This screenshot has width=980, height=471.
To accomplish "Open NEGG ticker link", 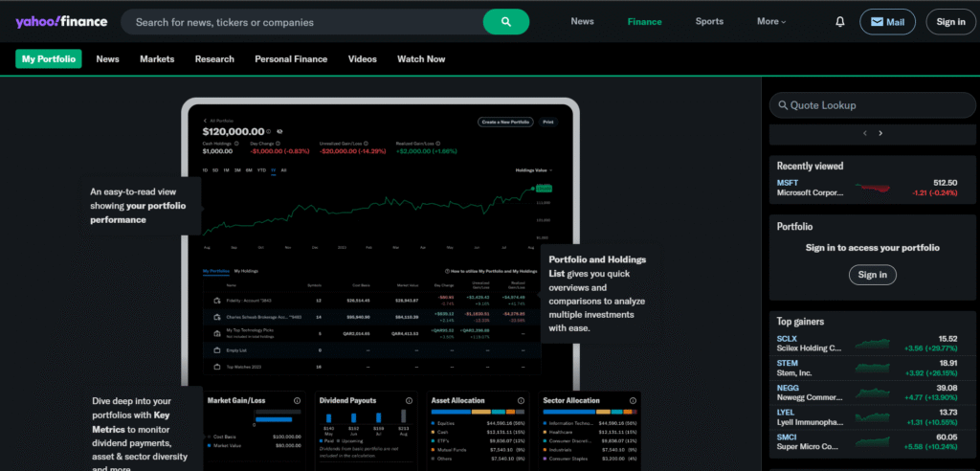I will pyautogui.click(x=788, y=388).
